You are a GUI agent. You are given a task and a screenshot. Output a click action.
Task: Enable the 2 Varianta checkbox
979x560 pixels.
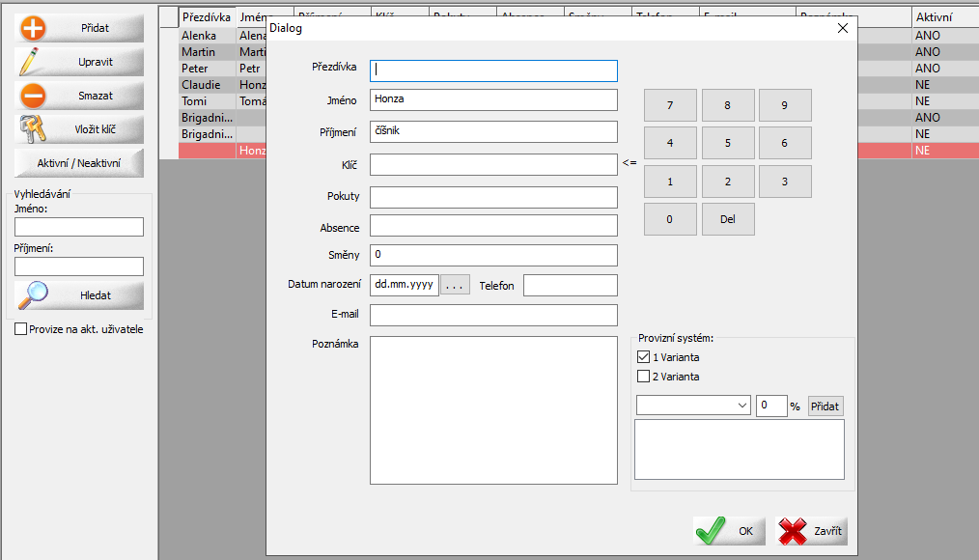pyautogui.click(x=644, y=377)
